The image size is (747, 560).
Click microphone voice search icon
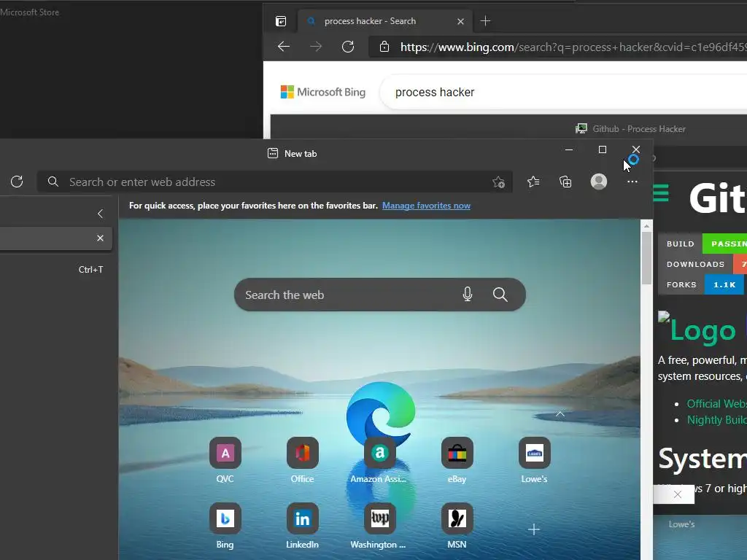coord(468,295)
